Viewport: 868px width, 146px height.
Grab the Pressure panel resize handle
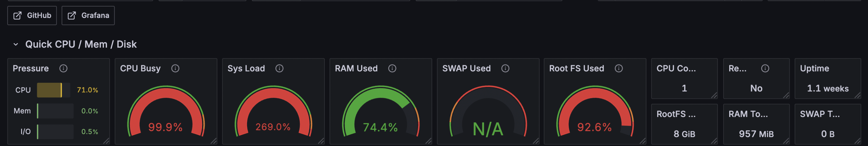click(106, 141)
